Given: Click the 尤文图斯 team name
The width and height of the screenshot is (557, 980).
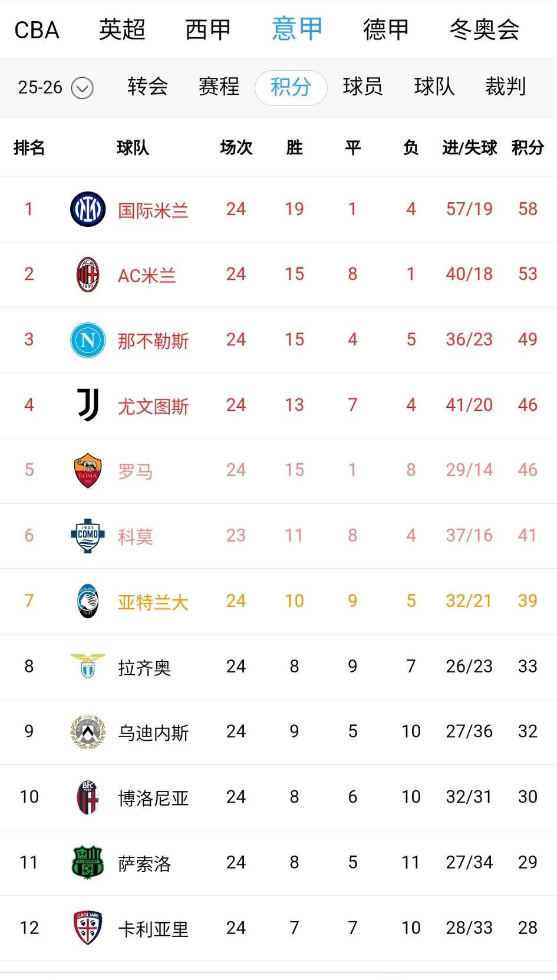Looking at the screenshot, I should tap(152, 405).
